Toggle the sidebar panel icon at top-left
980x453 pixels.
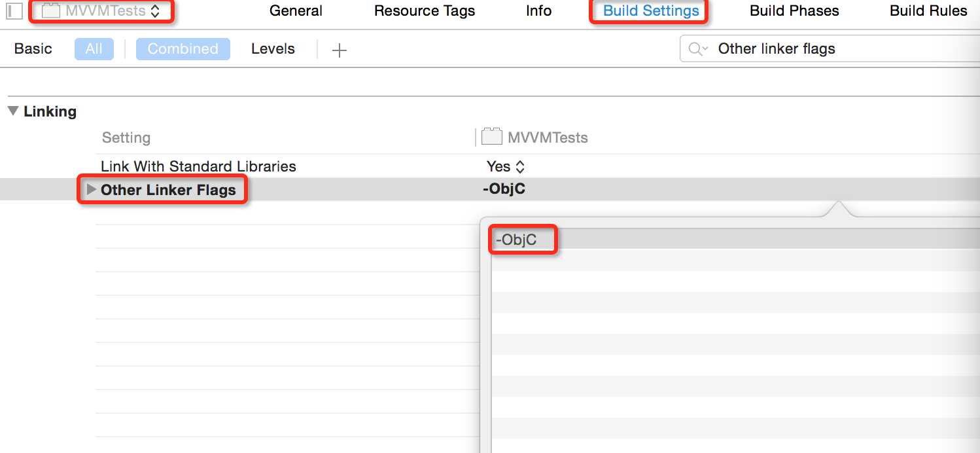pyautogui.click(x=14, y=11)
